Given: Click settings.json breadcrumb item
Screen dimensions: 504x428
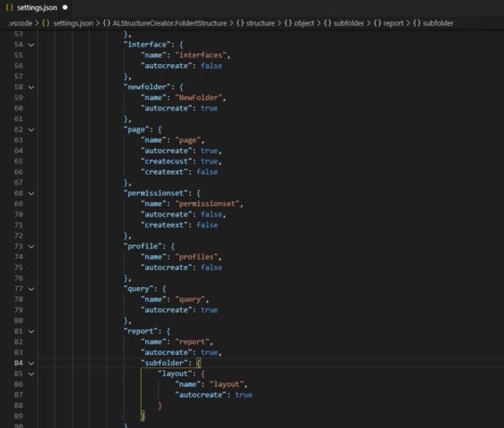Looking at the screenshot, I should tap(73, 23).
